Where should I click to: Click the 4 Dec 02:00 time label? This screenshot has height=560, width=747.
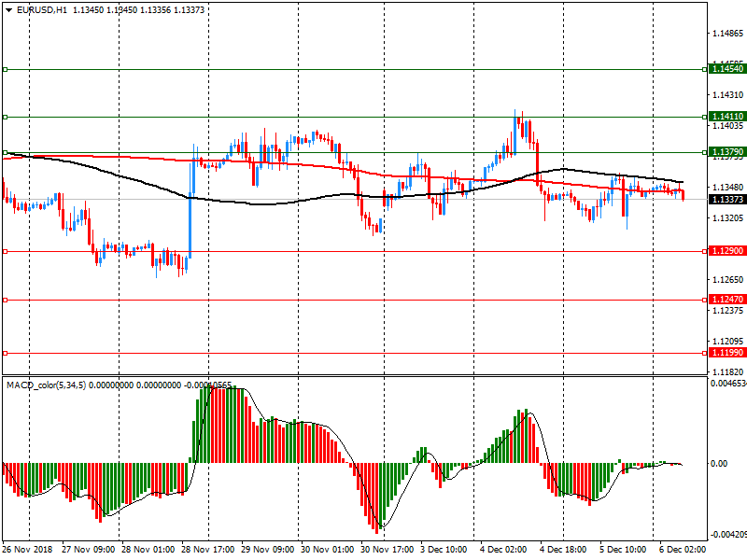coord(504,550)
